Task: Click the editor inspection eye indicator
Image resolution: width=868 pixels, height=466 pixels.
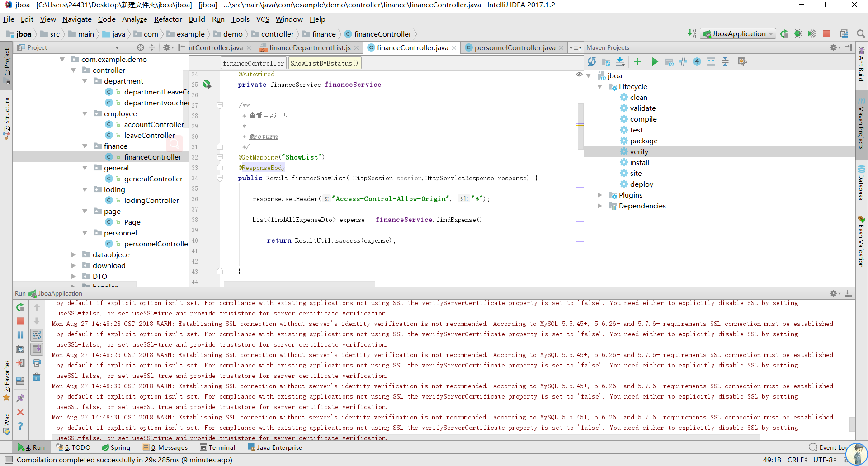Action: [x=579, y=75]
